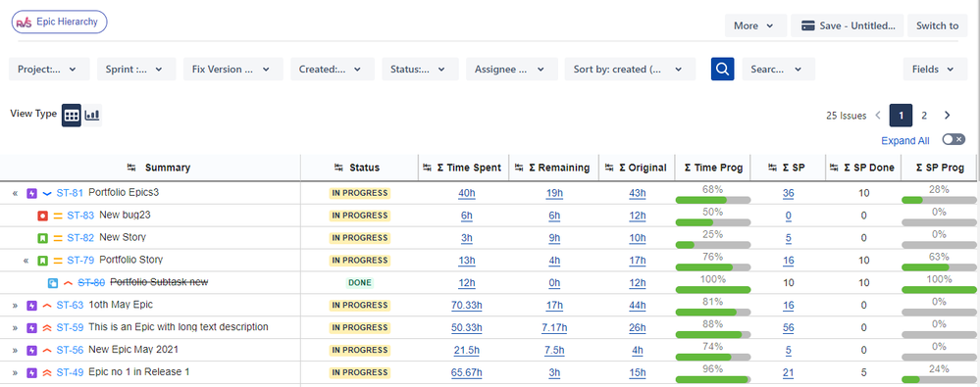Viewport: 980px width, 387px height.
Task: Open the Fields dropdown
Action: (935, 70)
